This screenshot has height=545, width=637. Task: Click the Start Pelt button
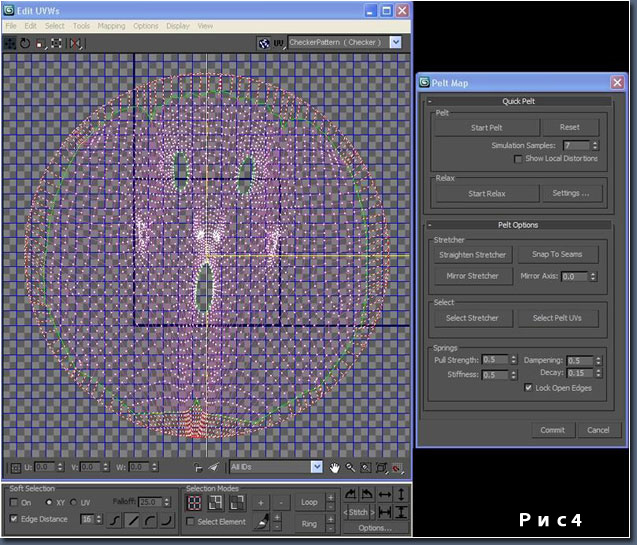tap(486, 128)
